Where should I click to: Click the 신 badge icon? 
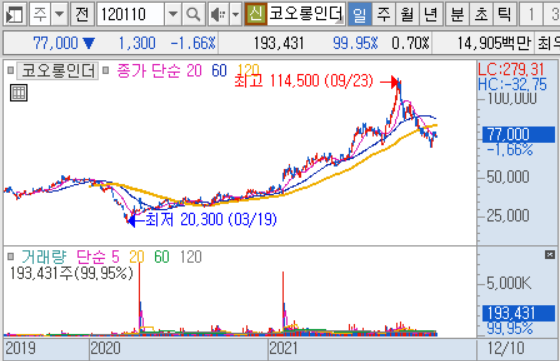tap(256, 14)
